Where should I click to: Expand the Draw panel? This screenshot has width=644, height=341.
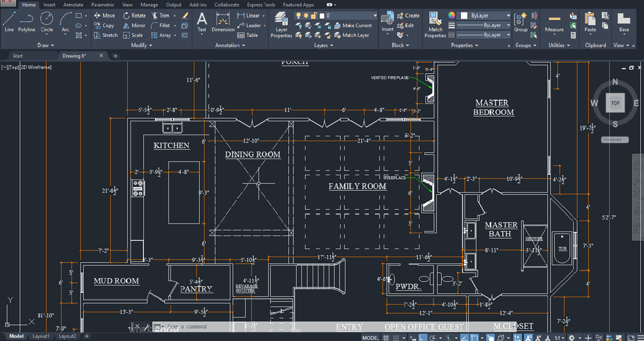(x=46, y=46)
